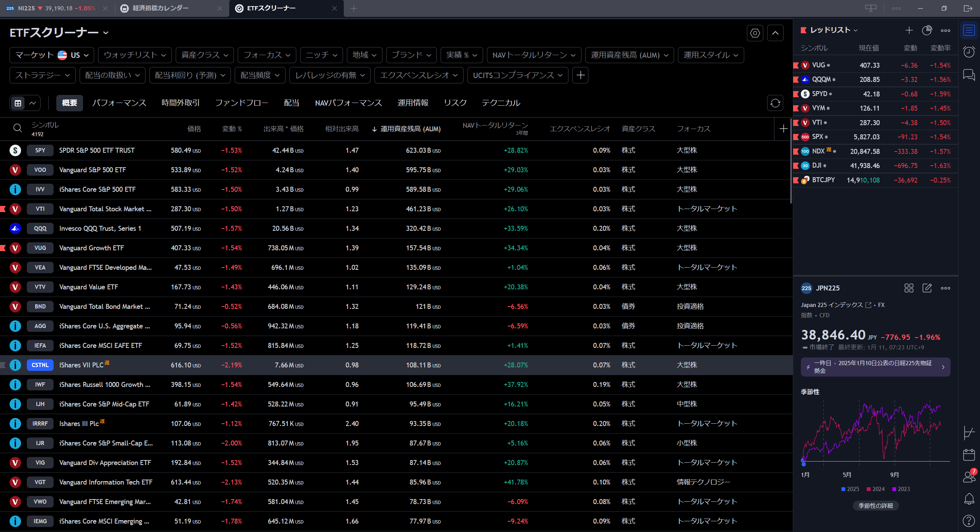
Task: Select the VUG row in the watchlist
Action: click(842, 65)
